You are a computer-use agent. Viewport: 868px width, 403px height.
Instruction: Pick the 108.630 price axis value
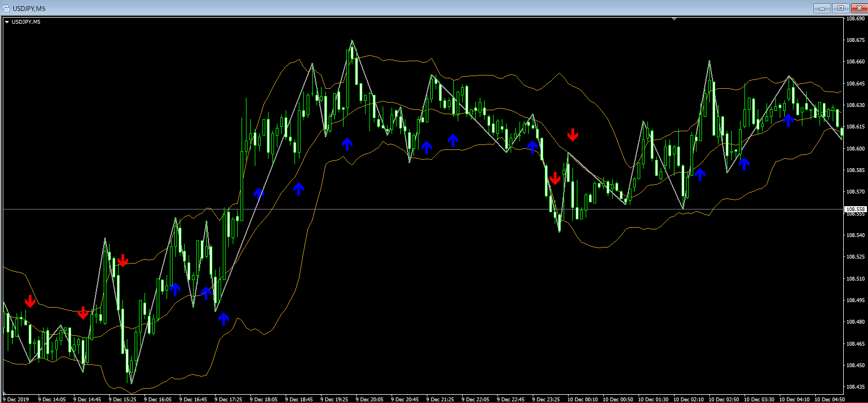point(855,105)
